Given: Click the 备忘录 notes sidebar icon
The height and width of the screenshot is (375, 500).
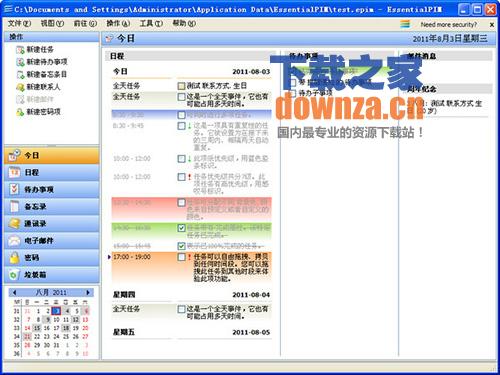Looking at the screenshot, I should 14,206.
